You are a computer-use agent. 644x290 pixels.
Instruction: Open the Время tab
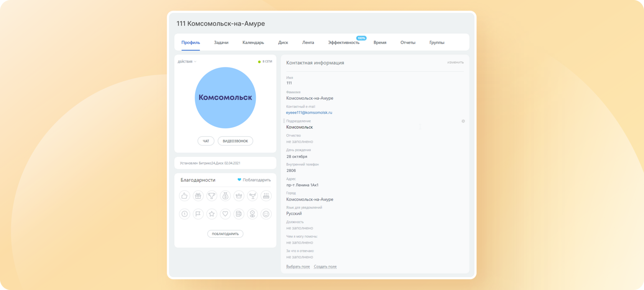coord(380,43)
